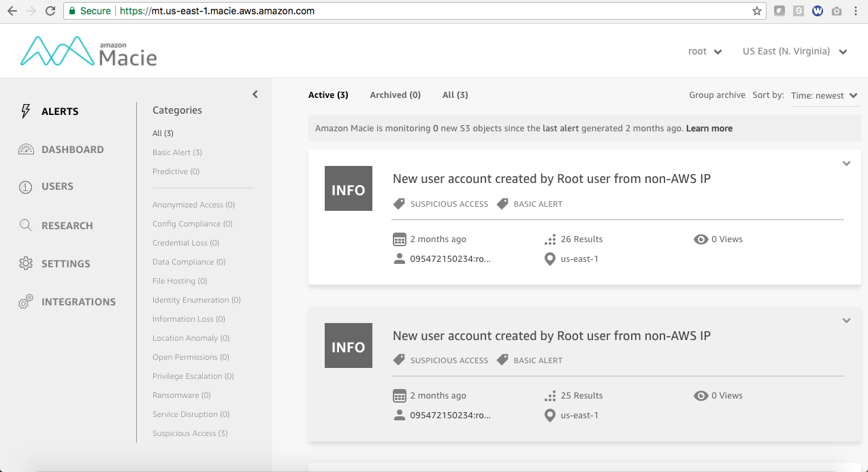Click the calendar icon in the 26 Results alert
The height and width of the screenshot is (472, 868).
coord(400,239)
